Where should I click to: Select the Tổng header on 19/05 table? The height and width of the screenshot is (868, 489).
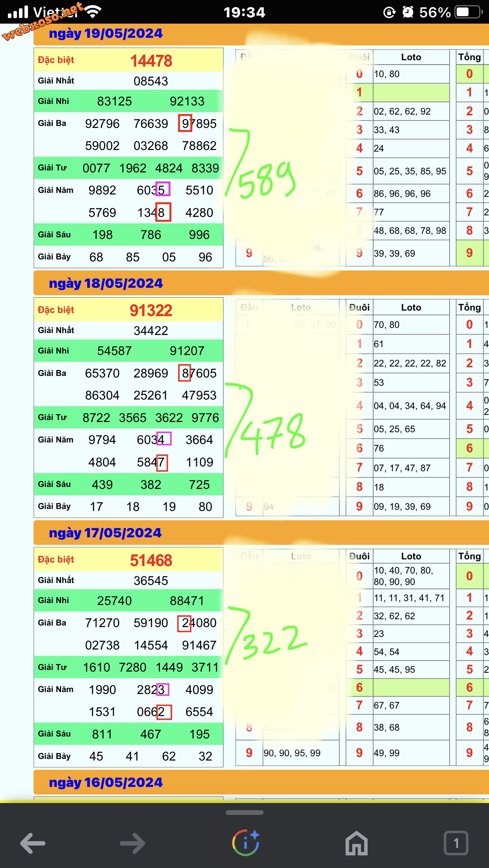(x=469, y=57)
